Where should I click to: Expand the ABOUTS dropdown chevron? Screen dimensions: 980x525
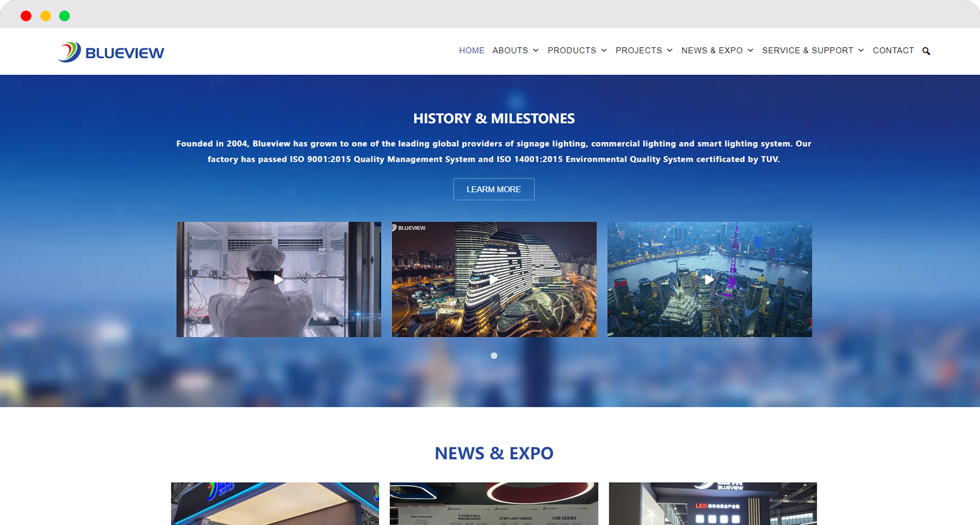pos(535,51)
